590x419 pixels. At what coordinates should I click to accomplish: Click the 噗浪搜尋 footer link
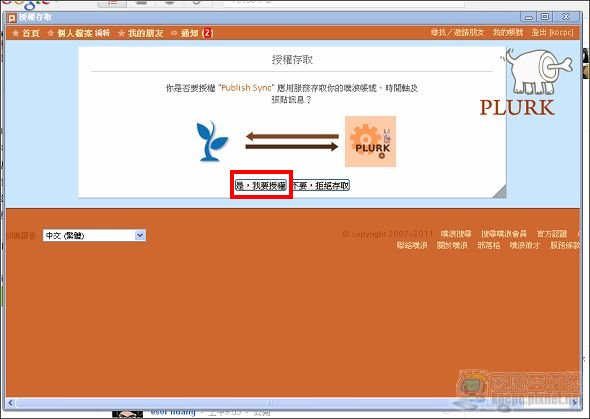(x=456, y=234)
